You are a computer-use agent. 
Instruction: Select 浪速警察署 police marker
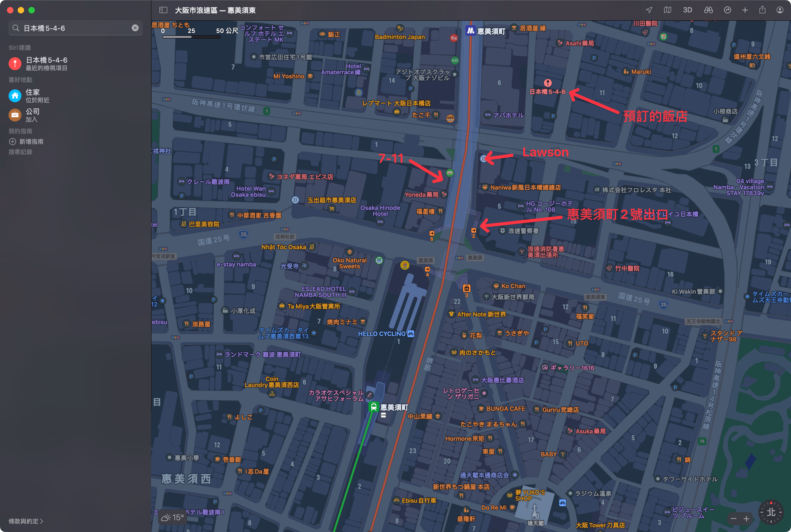502,231
